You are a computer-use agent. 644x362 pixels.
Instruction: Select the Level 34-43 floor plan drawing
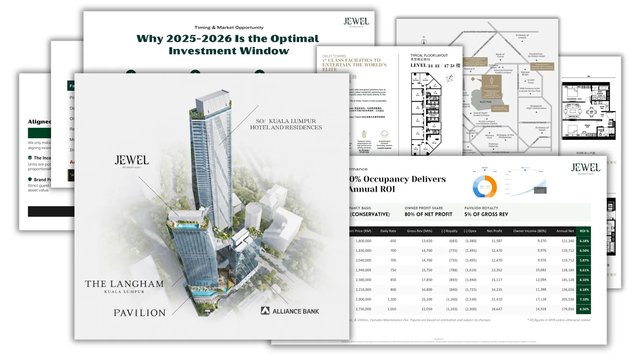(x=426, y=114)
